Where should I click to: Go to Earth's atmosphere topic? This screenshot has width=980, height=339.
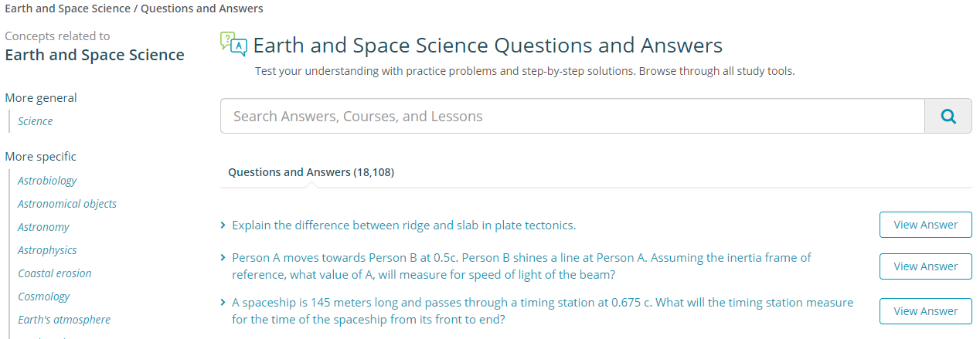64,320
